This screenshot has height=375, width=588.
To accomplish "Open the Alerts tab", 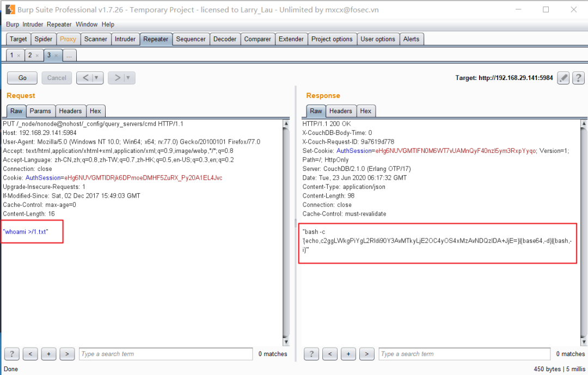I will click(x=412, y=39).
